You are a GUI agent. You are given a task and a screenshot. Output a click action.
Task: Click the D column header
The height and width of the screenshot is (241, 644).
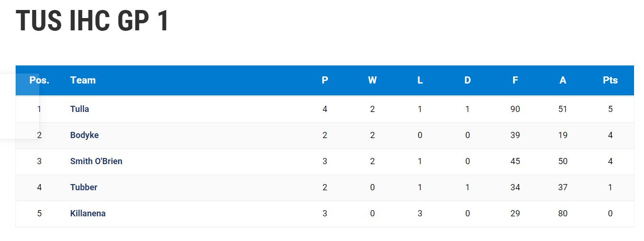tap(467, 80)
